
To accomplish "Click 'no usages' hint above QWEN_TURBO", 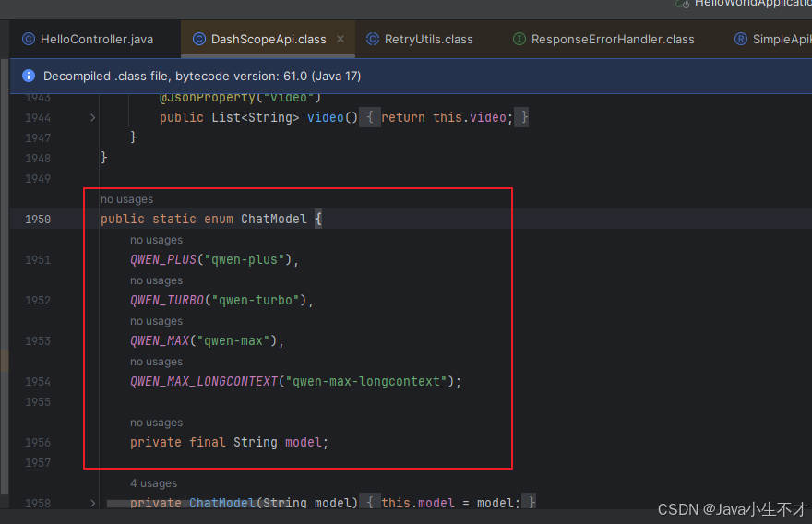I will pyautogui.click(x=156, y=280).
